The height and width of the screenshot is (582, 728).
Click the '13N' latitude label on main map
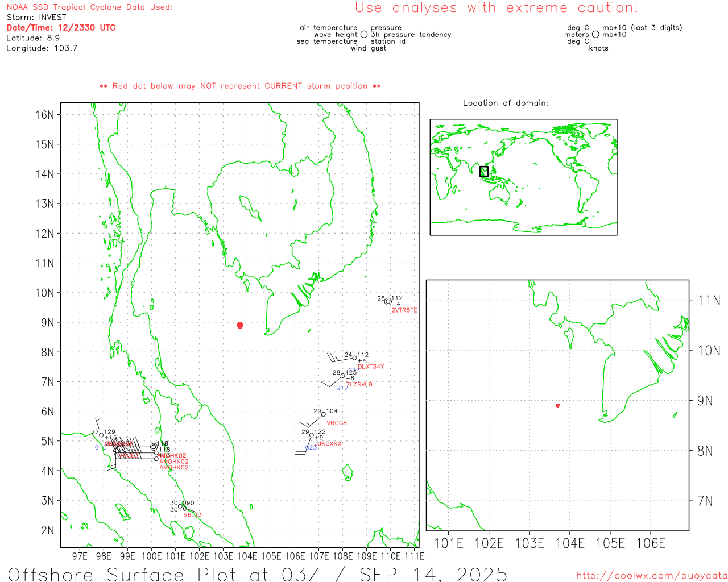(44, 203)
